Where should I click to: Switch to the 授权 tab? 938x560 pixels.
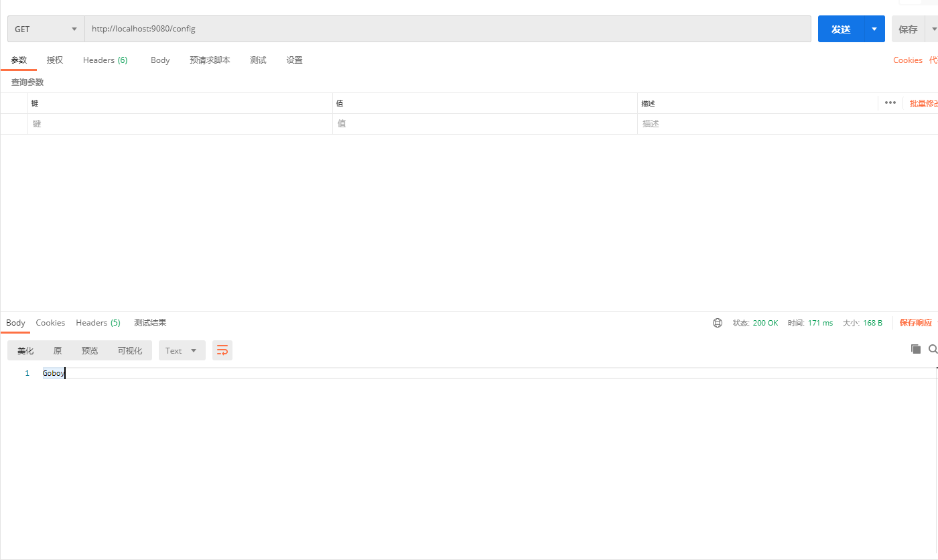[55, 60]
